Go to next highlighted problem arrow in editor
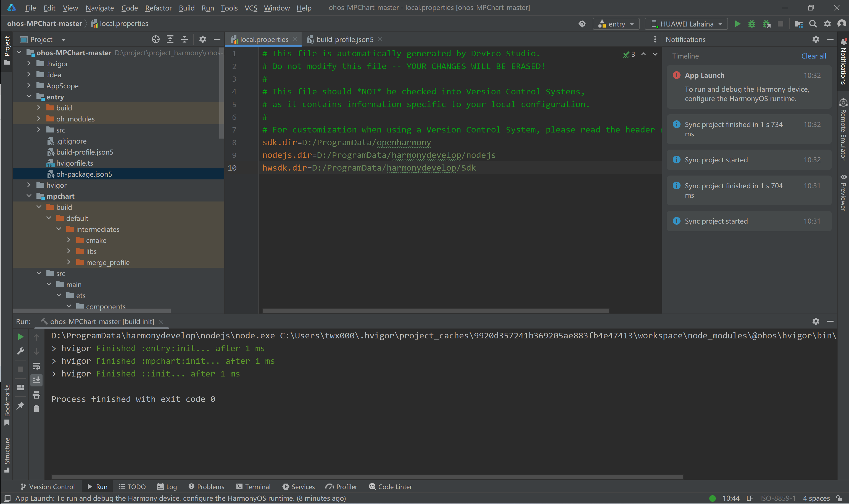849x504 pixels. pyautogui.click(x=655, y=54)
